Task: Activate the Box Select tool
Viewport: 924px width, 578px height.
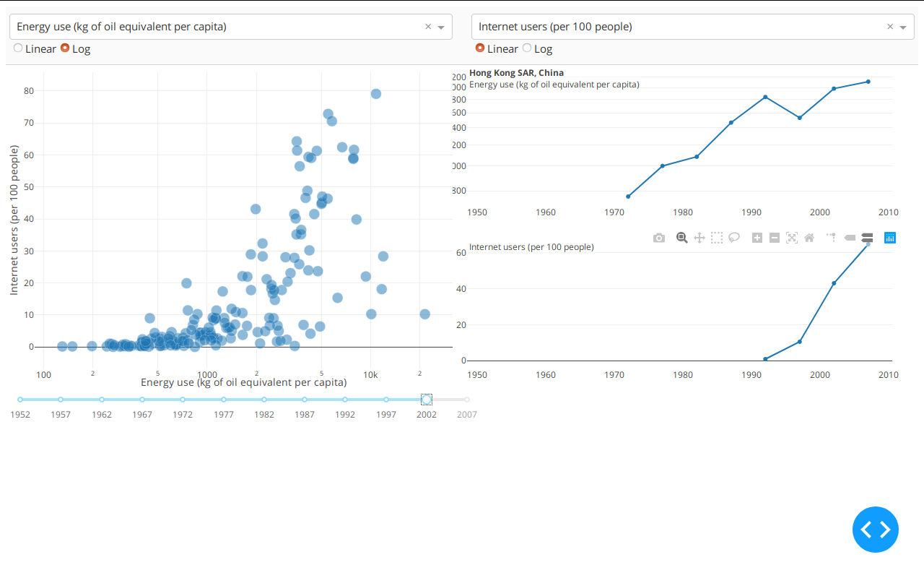Action: pos(716,238)
